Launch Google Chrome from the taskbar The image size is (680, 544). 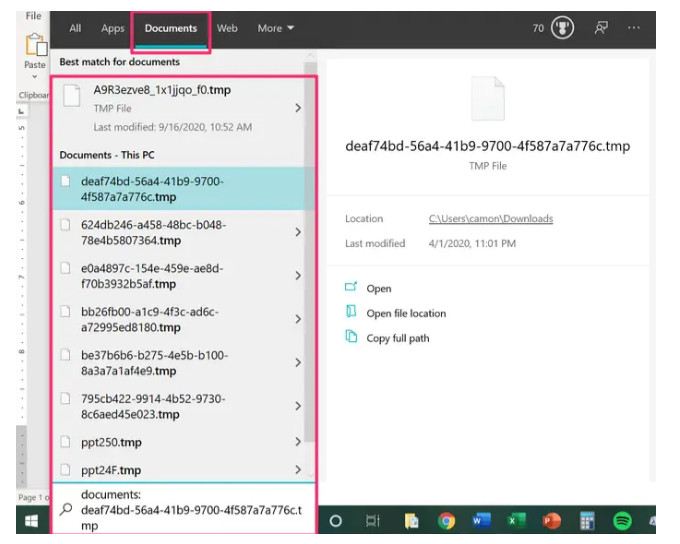point(446,521)
